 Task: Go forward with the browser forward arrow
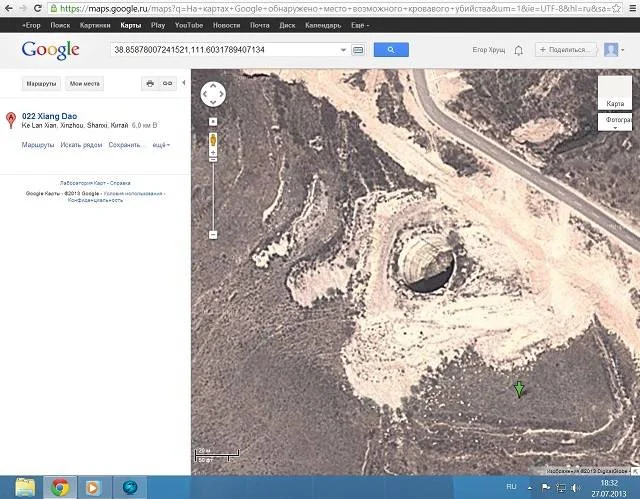[22, 8]
